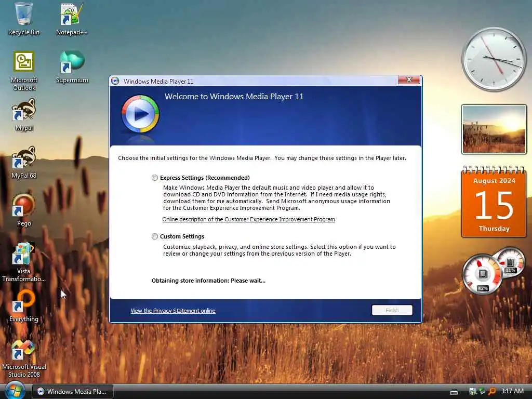Open the Customer Experience Improvement Program description link
Screen dimensions: 532x399
tap(248, 220)
